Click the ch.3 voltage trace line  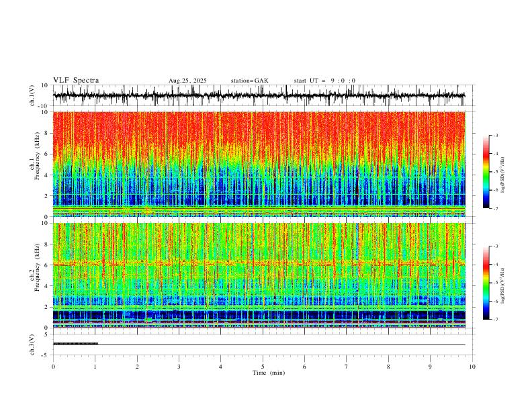(x=259, y=345)
